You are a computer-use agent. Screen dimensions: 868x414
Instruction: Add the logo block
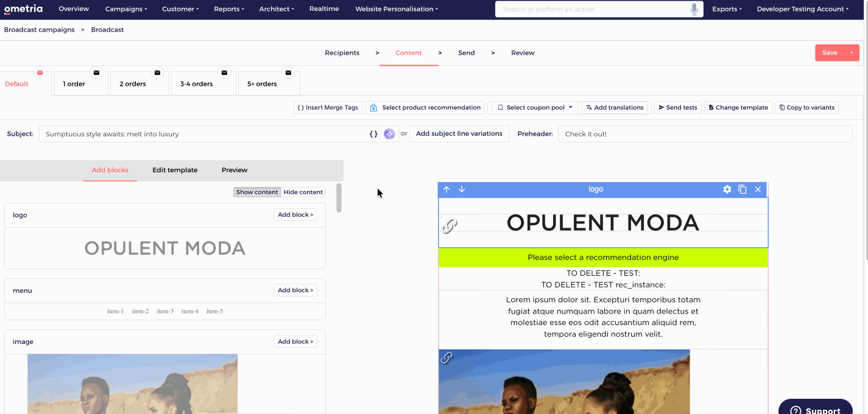point(295,215)
